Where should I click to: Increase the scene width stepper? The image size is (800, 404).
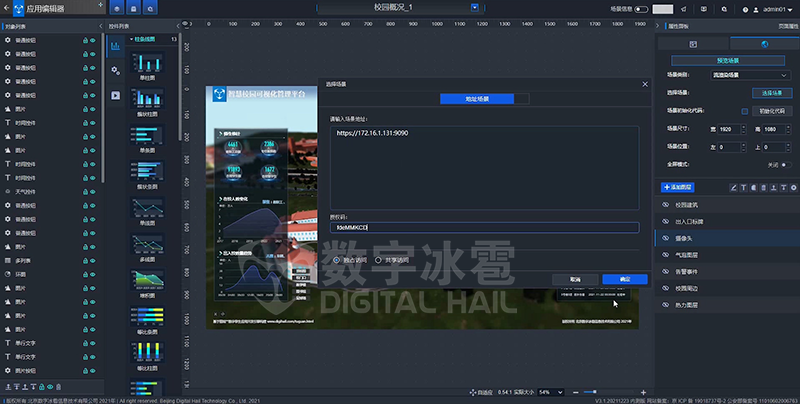[743, 127]
